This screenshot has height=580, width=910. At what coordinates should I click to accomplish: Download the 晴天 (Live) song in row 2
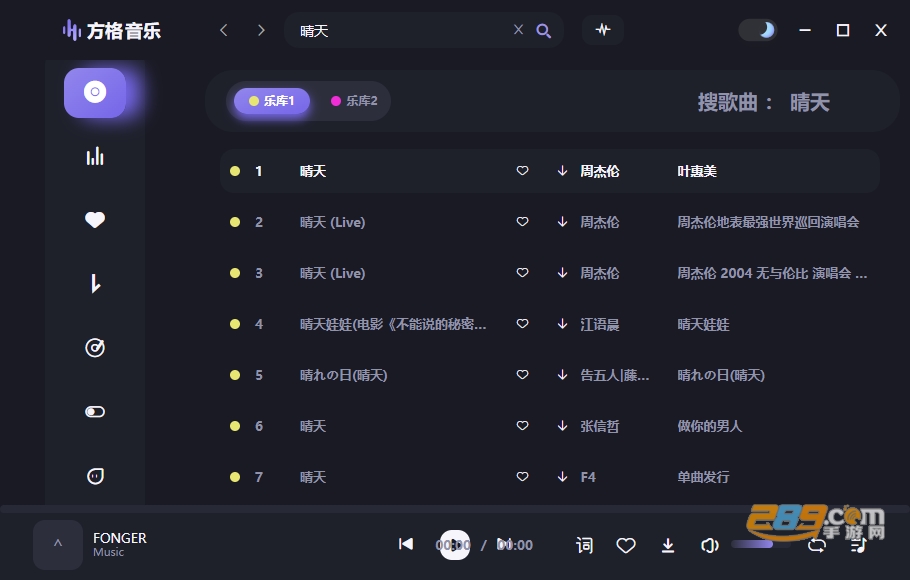click(562, 222)
